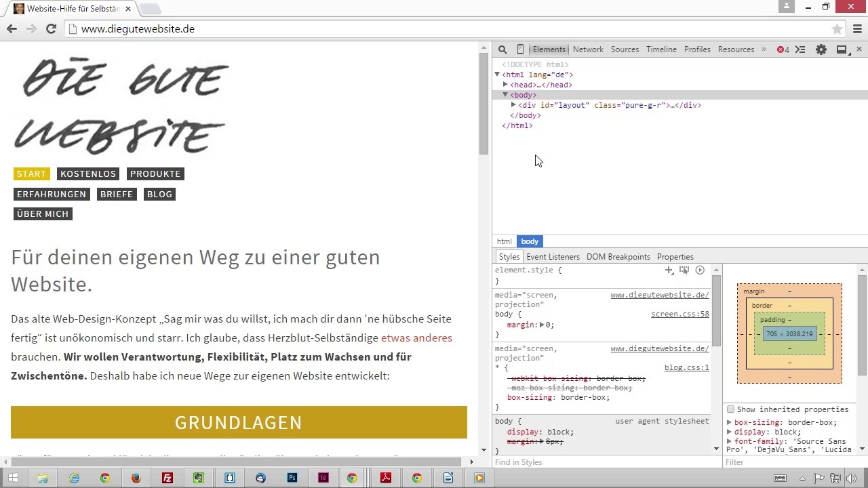868x488 pixels.
Task: Open the PRODUKTE navigation link
Action: [155, 174]
